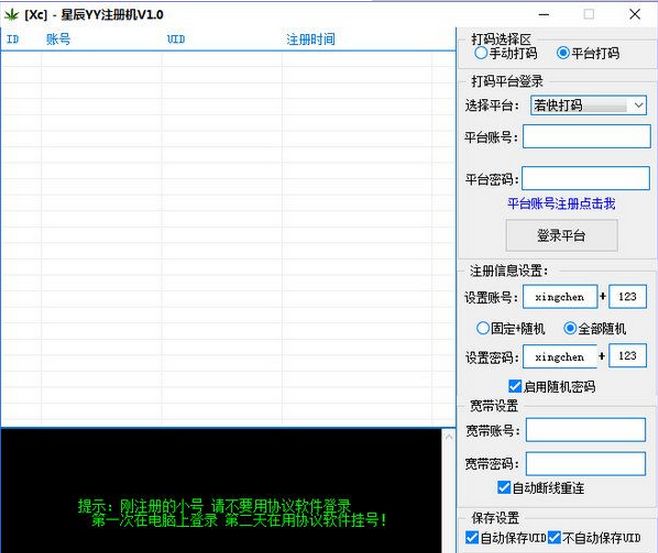Sort by the 注册时间 column header

[x=311, y=39]
